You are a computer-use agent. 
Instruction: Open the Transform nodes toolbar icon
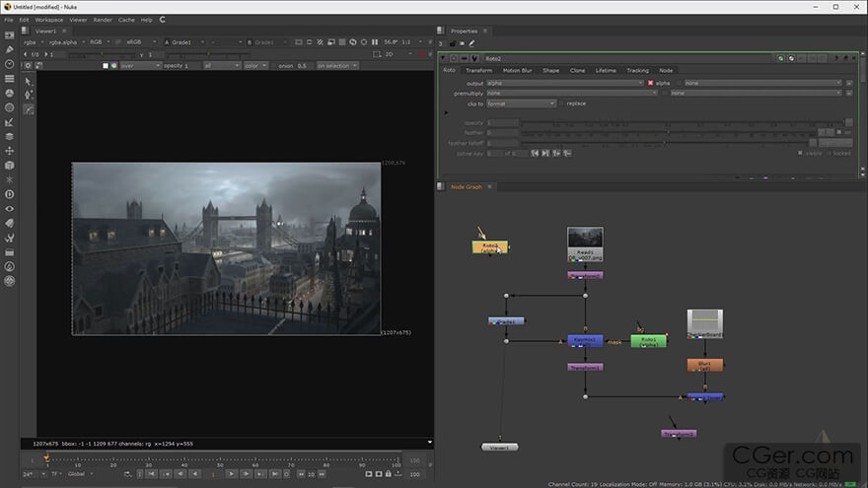[x=10, y=151]
